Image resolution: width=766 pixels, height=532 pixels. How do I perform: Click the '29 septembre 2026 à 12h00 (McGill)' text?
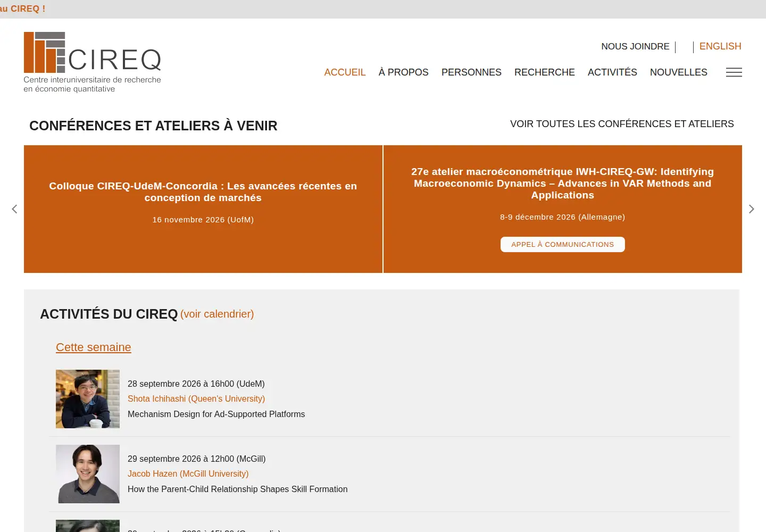(x=197, y=459)
